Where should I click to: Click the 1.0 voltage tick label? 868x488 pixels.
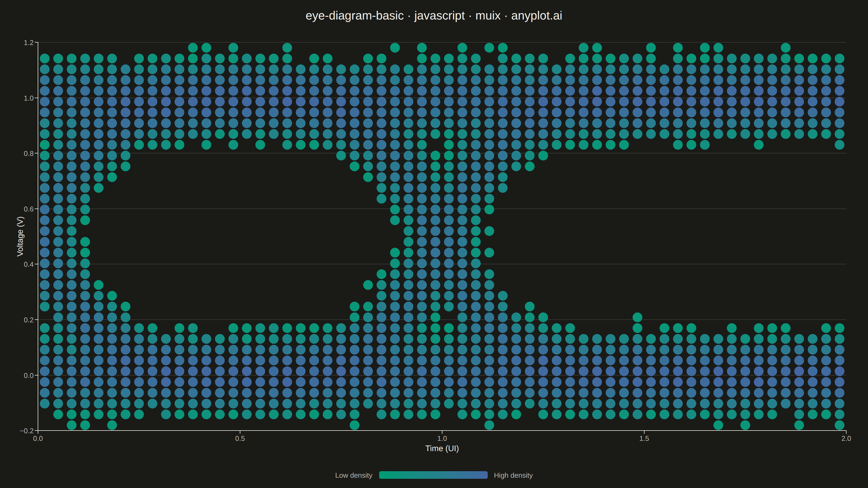point(29,98)
